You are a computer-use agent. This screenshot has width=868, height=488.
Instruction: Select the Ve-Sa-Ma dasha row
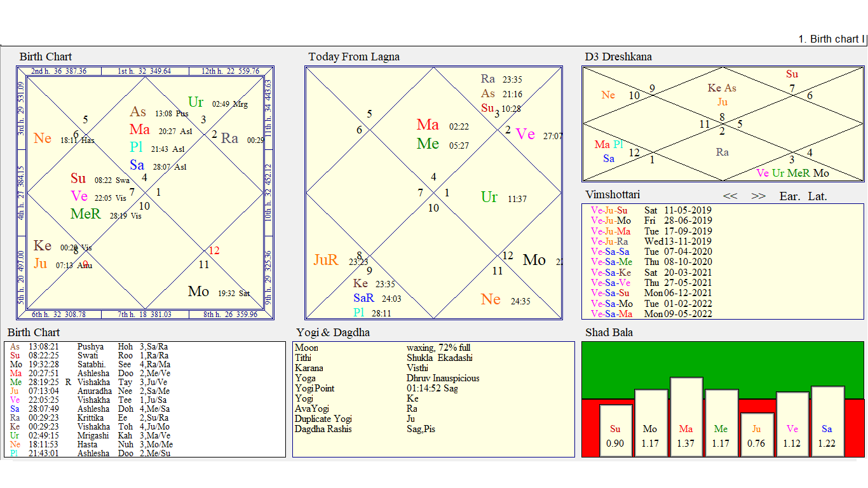pyautogui.click(x=652, y=314)
